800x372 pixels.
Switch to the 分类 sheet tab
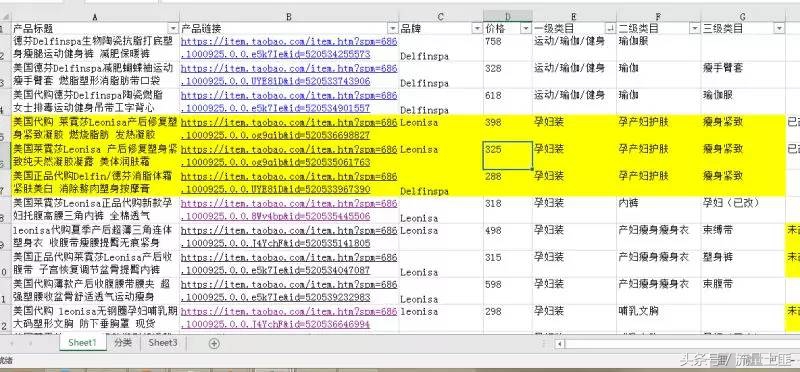[x=123, y=343]
